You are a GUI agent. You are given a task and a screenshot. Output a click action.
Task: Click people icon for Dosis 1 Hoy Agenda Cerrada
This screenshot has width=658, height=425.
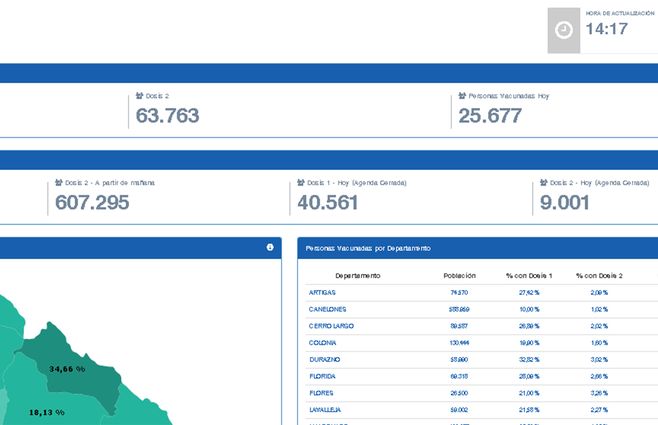[302, 183]
